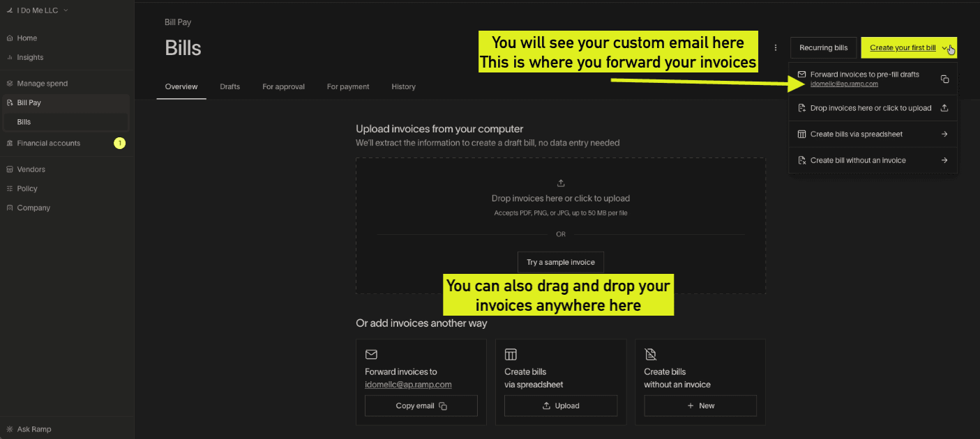Click the arrow beside Create bills via spreadsheet

(x=944, y=134)
